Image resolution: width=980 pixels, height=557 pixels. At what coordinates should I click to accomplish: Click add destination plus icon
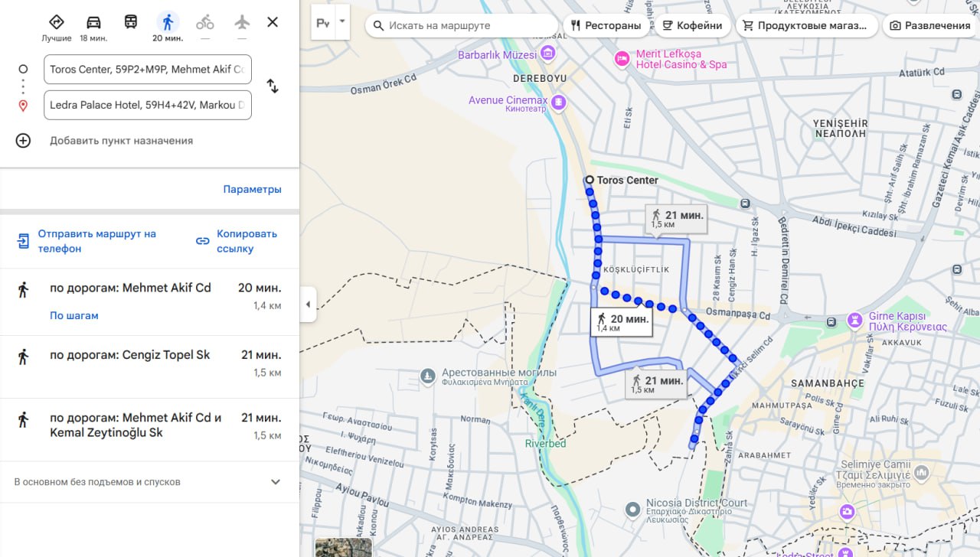click(23, 141)
